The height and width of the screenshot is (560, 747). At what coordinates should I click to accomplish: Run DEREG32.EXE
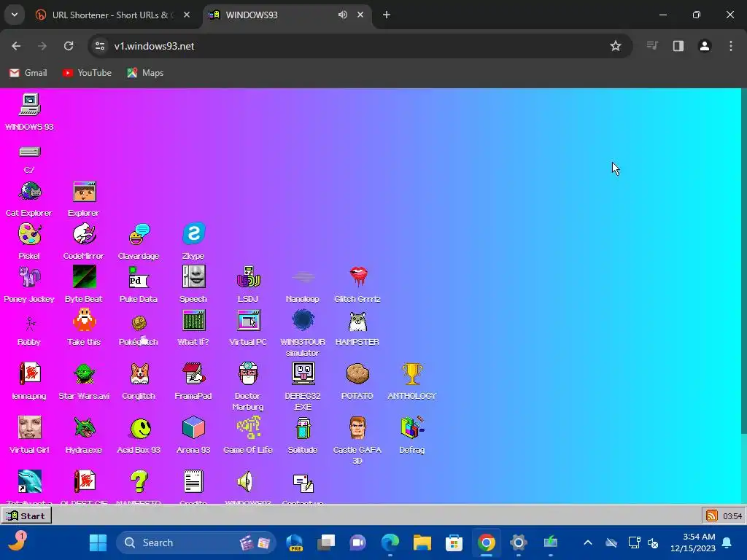click(303, 374)
